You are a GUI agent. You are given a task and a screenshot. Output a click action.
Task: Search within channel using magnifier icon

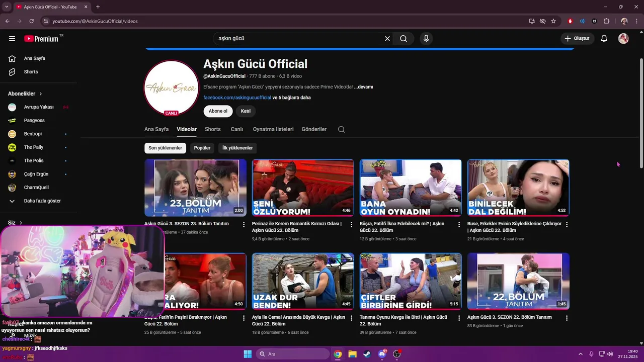[x=341, y=129]
